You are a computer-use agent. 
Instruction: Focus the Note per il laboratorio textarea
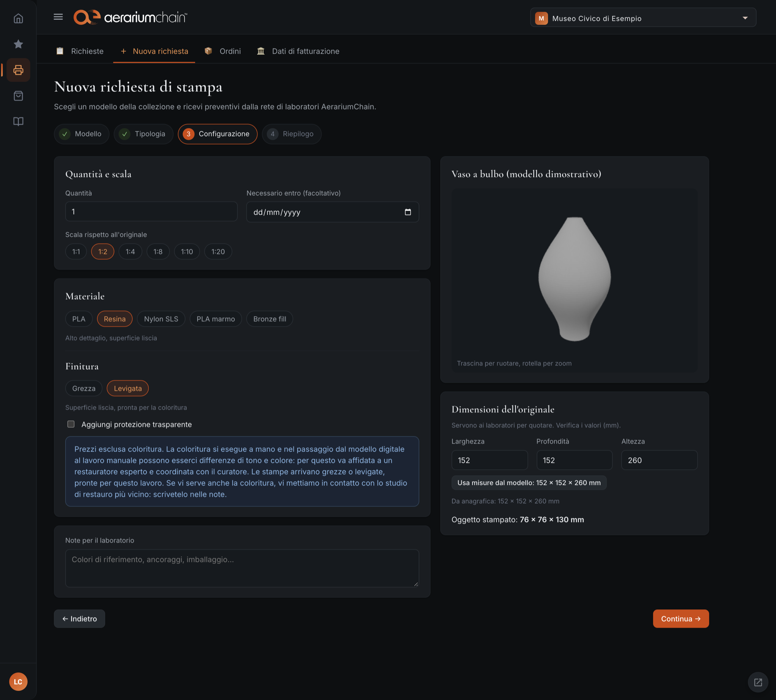242,568
